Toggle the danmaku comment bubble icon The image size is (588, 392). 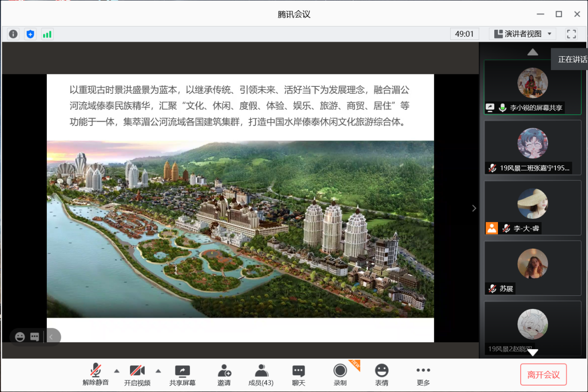coord(34,337)
